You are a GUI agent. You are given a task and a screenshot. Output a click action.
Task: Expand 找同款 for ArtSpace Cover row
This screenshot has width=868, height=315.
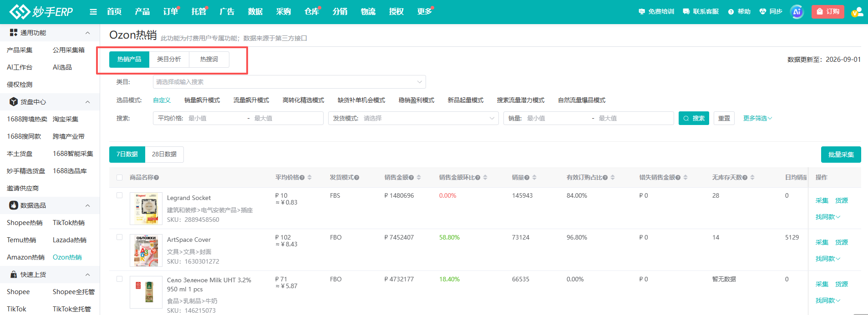coord(827,259)
